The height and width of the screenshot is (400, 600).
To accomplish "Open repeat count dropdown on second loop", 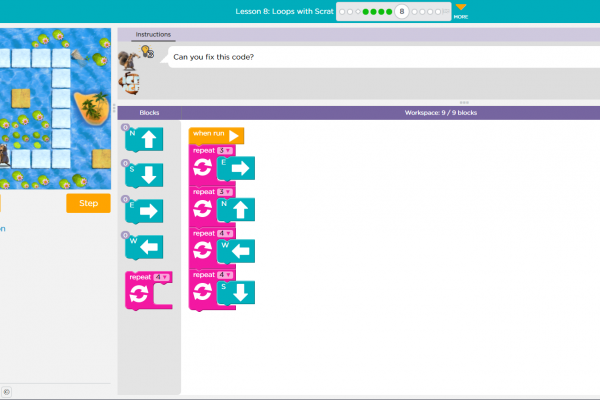I will (225, 192).
